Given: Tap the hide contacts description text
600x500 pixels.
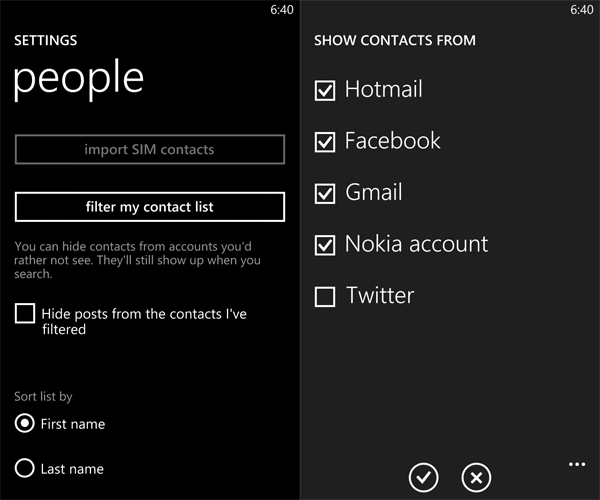Looking at the screenshot, I should point(137,260).
